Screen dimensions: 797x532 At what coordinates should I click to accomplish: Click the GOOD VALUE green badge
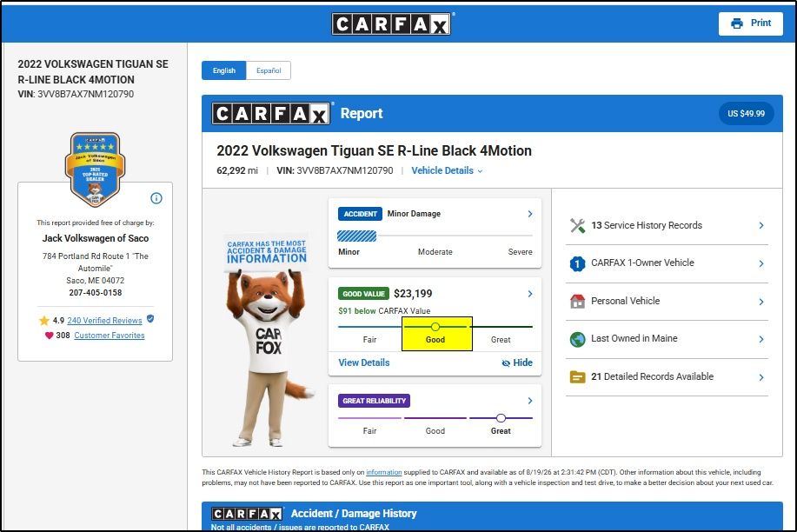click(363, 294)
